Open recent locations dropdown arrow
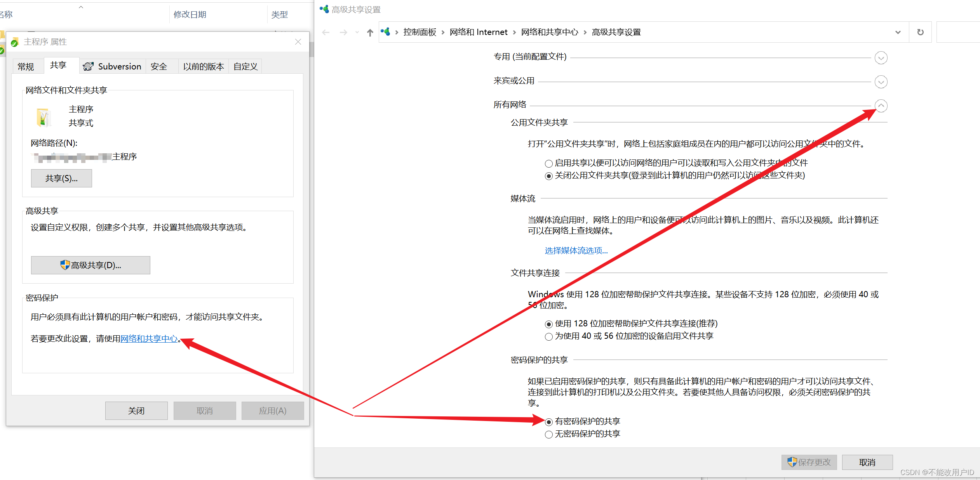 coord(357,32)
